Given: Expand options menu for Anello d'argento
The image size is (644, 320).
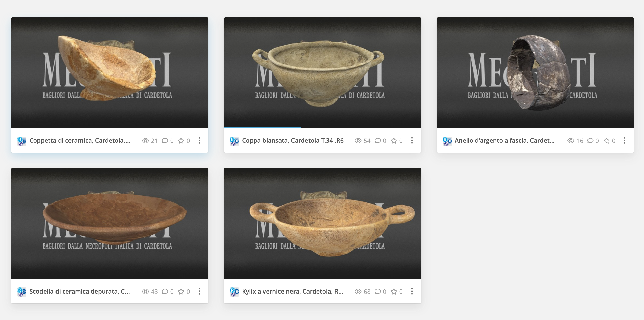Looking at the screenshot, I should (x=625, y=140).
